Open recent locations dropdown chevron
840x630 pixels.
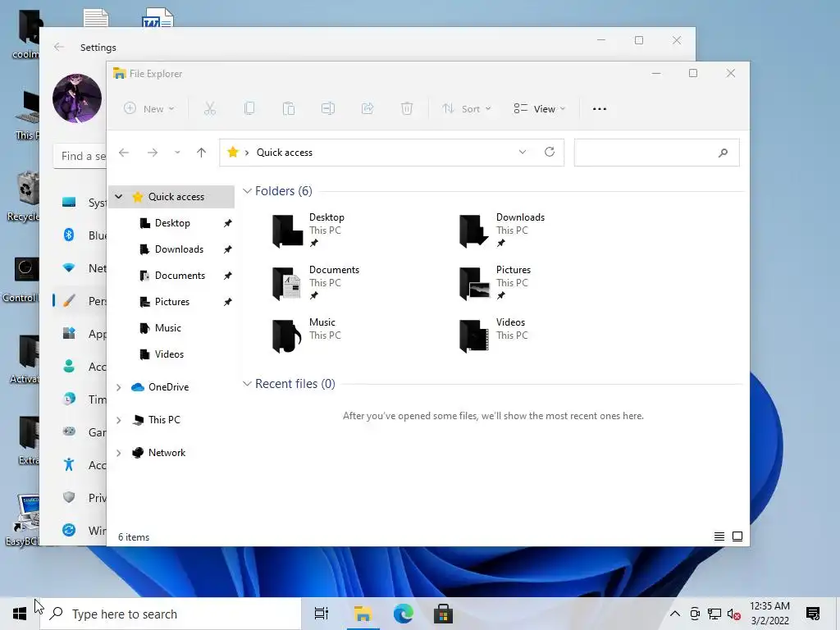tap(177, 153)
